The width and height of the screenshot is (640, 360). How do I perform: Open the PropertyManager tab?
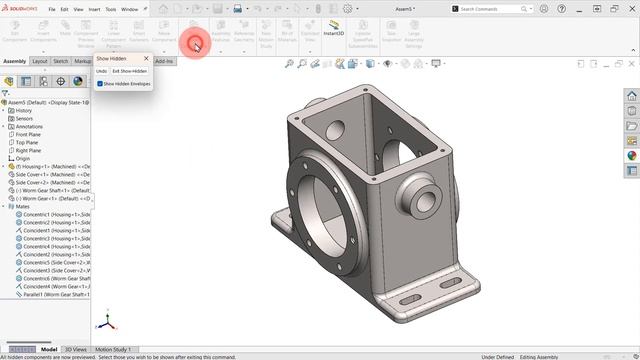(x=26, y=81)
